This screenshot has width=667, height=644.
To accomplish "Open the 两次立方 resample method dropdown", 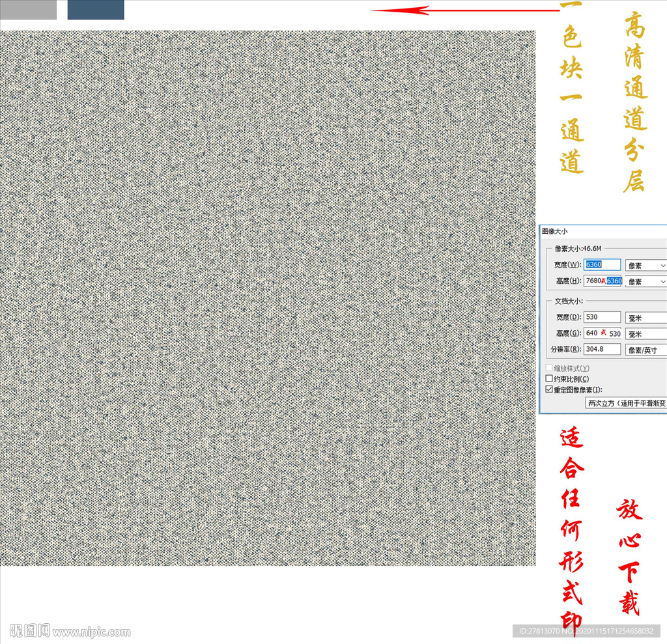I will 626,403.
